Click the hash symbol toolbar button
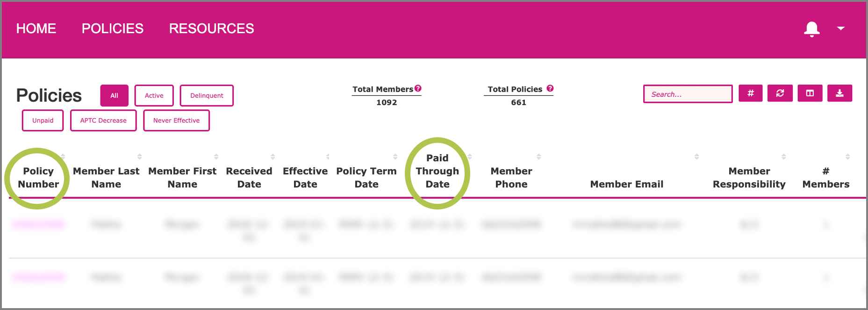 point(750,94)
